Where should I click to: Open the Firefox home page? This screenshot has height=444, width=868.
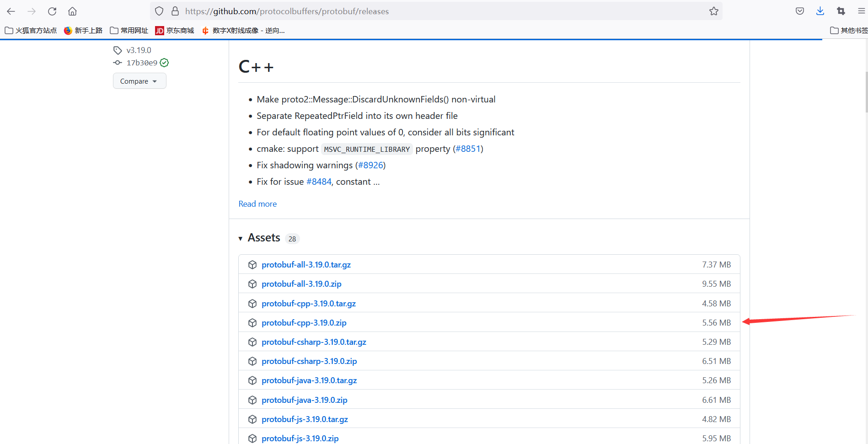click(x=72, y=11)
